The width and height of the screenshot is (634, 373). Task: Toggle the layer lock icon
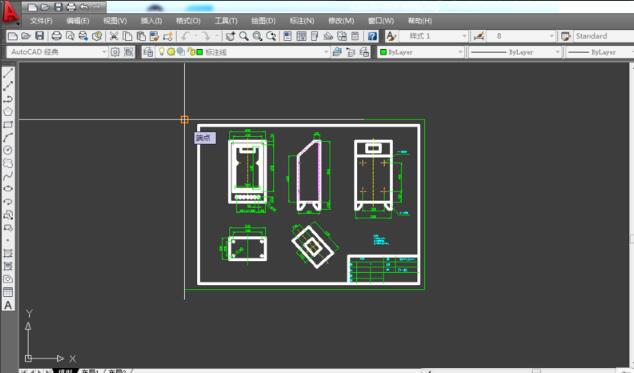(x=191, y=51)
